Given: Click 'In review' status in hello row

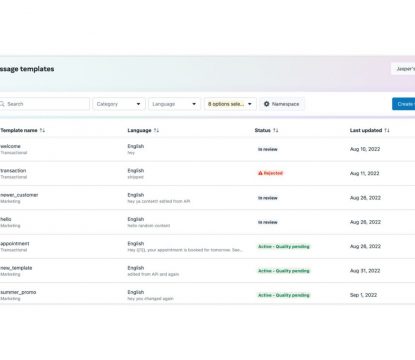Looking at the screenshot, I should click(268, 222).
